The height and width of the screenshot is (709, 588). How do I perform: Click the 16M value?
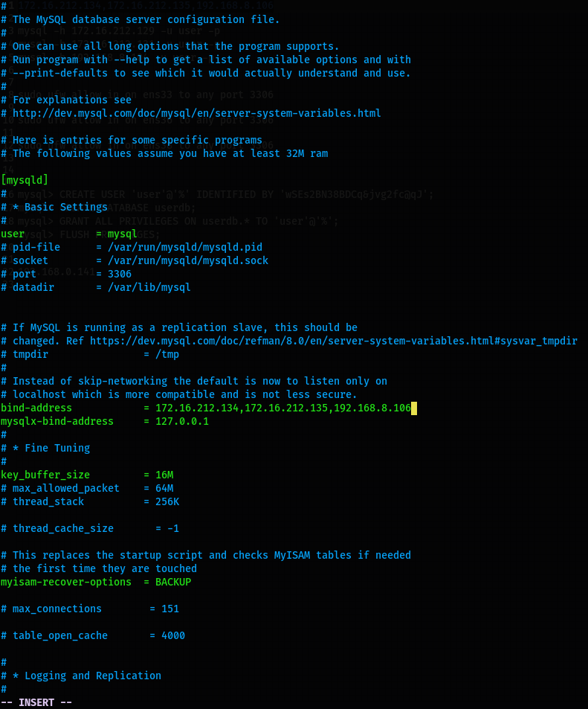[164, 475]
